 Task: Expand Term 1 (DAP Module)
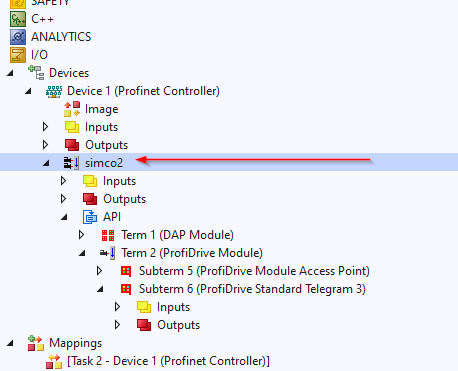point(81,235)
